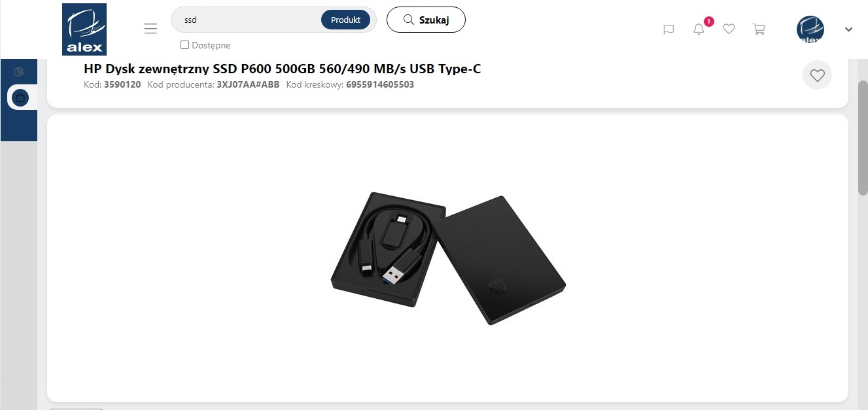Select the shopping bag sidebar item
The image size is (868, 410).
pyautogui.click(x=20, y=97)
